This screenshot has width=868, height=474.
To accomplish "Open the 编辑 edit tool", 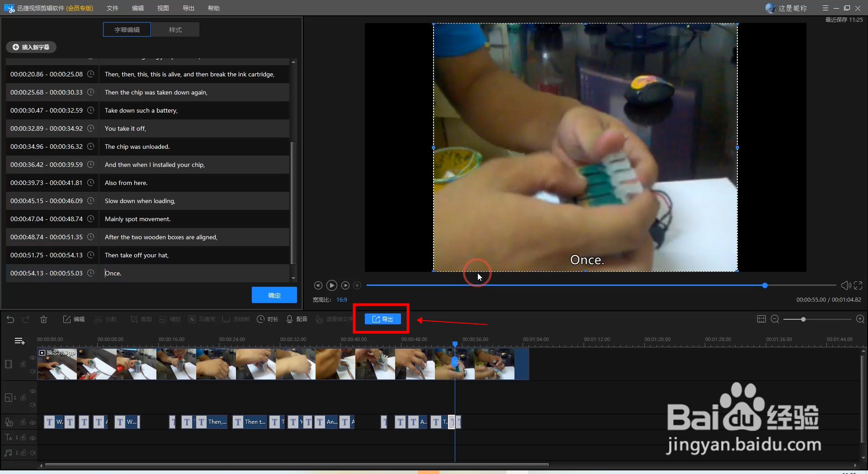I will coord(74,319).
